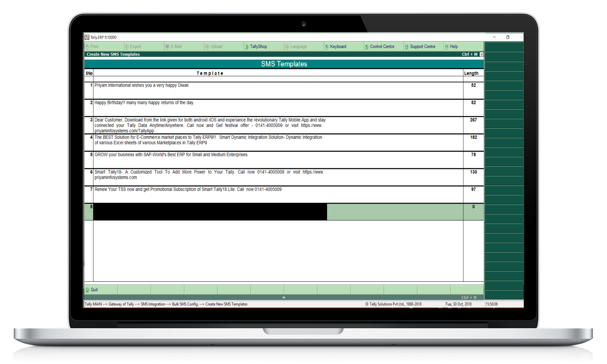Screen dimensions: 607x364
Task: Click the length value 0 in row 8
Action: coord(473,207)
